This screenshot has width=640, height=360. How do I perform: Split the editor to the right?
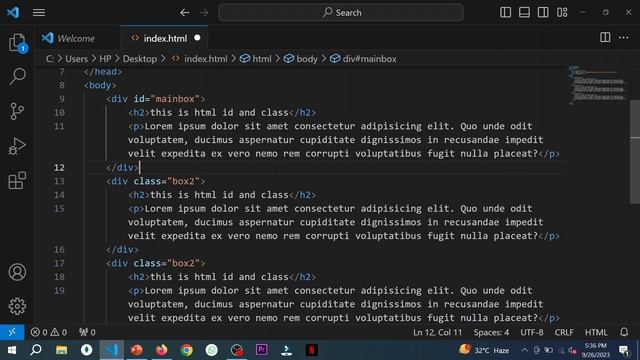(x=605, y=38)
